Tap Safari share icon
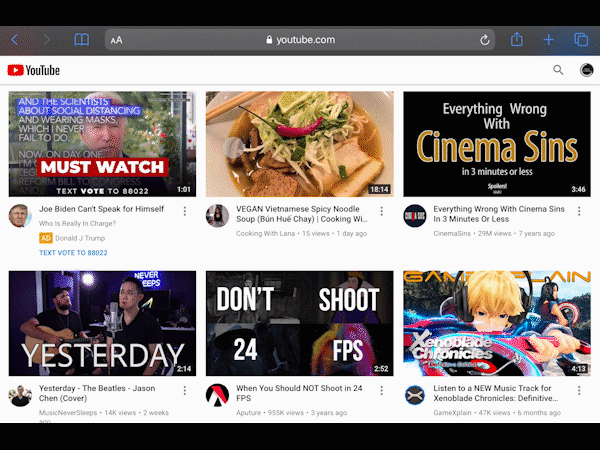 point(517,40)
